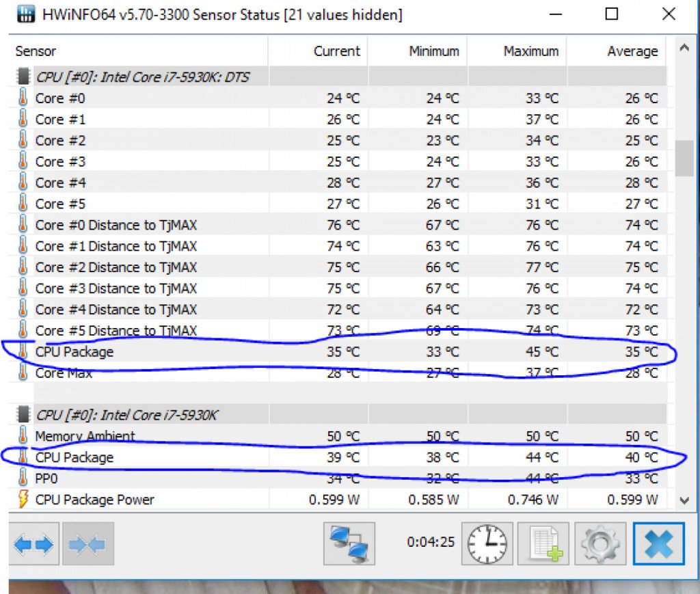Click the CPU Package Power lightning icon
The image size is (700, 594).
23,500
